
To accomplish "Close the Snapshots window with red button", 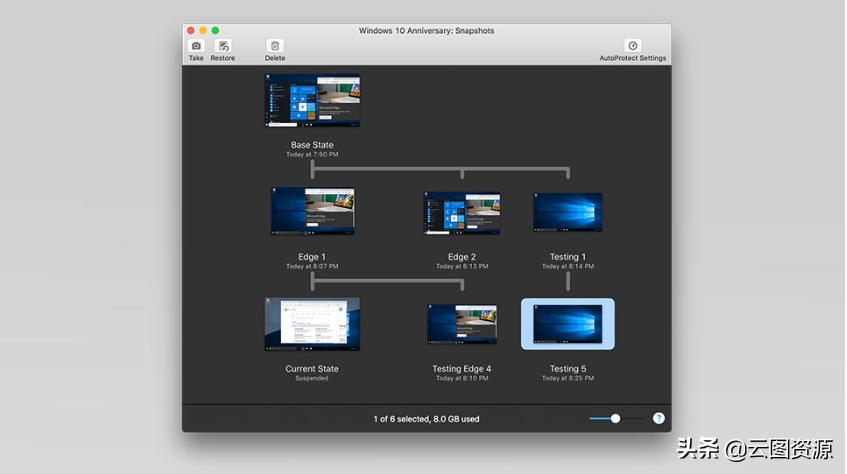I will 191,31.
